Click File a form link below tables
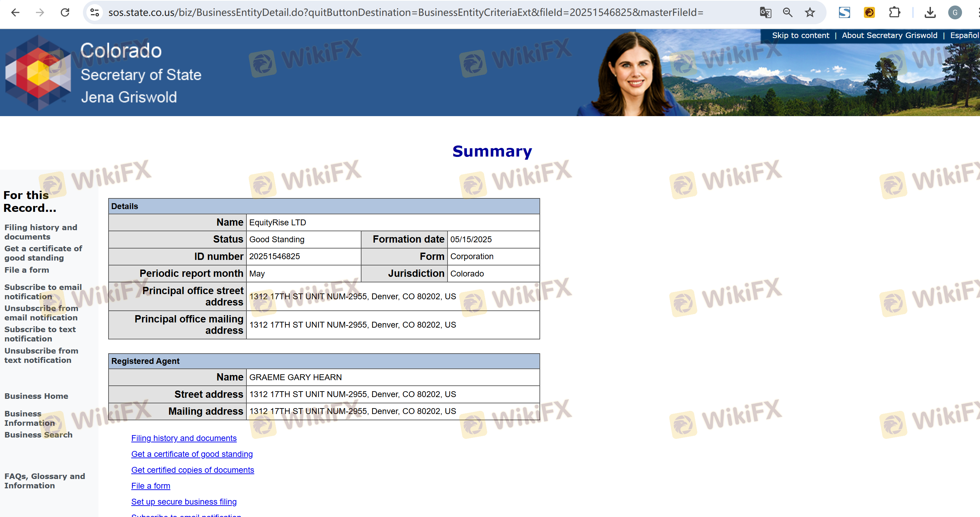The height and width of the screenshot is (517, 980). (x=151, y=486)
